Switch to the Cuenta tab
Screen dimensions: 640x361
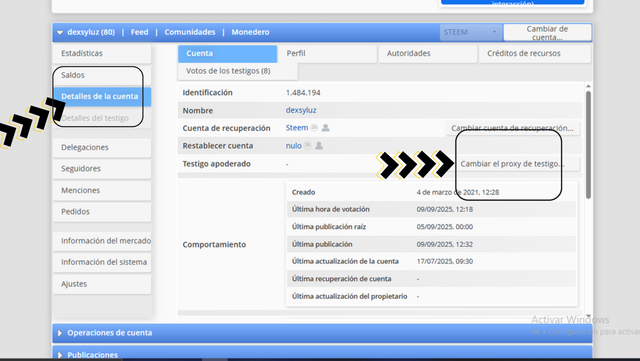[x=227, y=53]
